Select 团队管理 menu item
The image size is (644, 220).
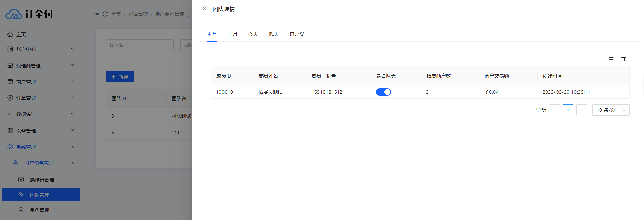tap(41, 195)
